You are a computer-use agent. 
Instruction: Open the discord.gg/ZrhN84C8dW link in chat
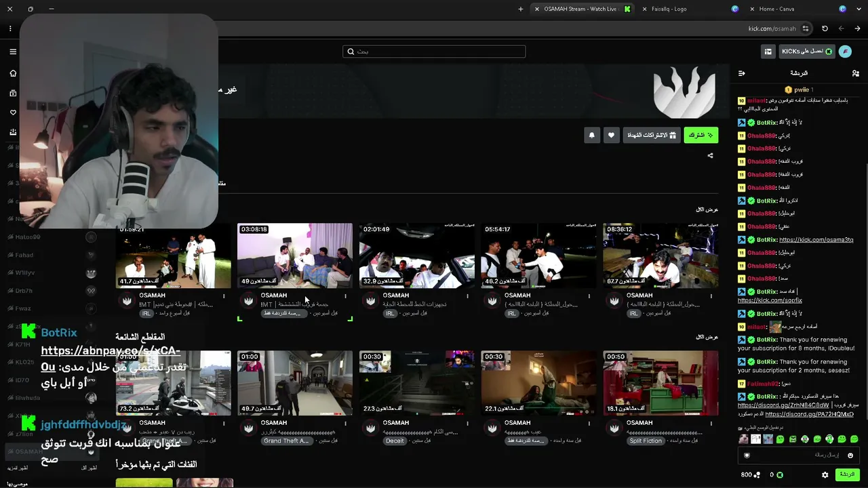[783, 405]
